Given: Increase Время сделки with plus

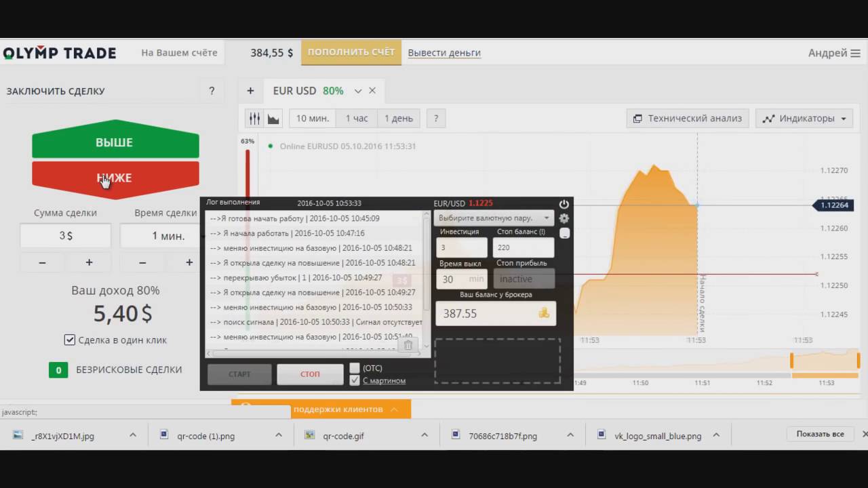Looking at the screenshot, I should pos(189,262).
